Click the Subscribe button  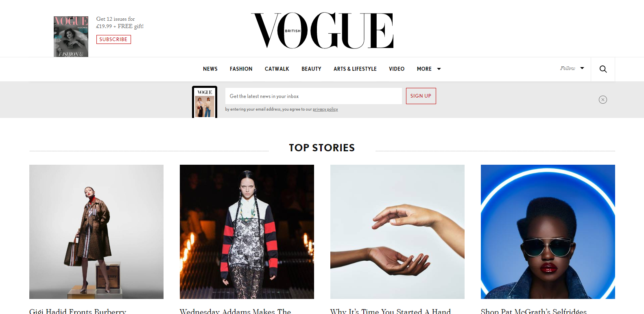114,39
